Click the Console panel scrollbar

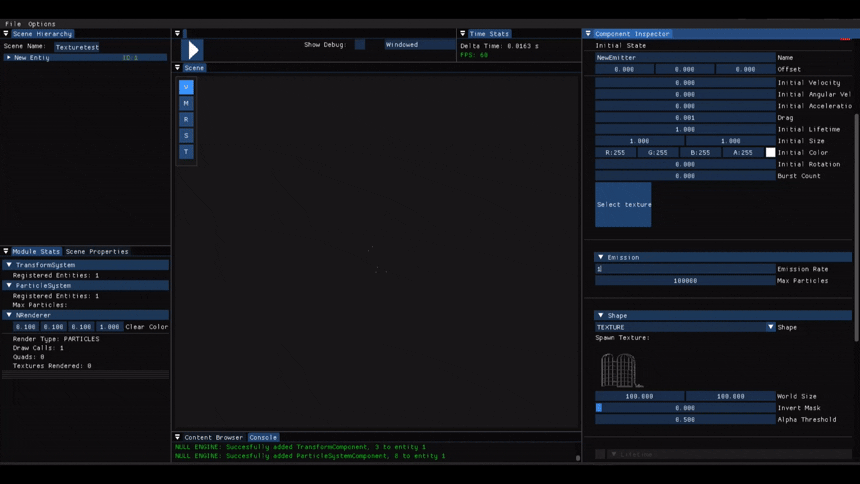(x=578, y=458)
